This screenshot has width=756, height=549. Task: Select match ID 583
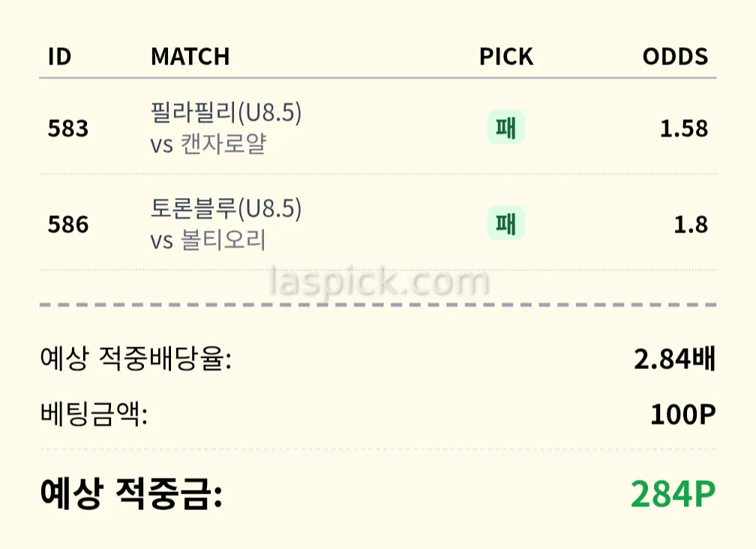point(68,128)
